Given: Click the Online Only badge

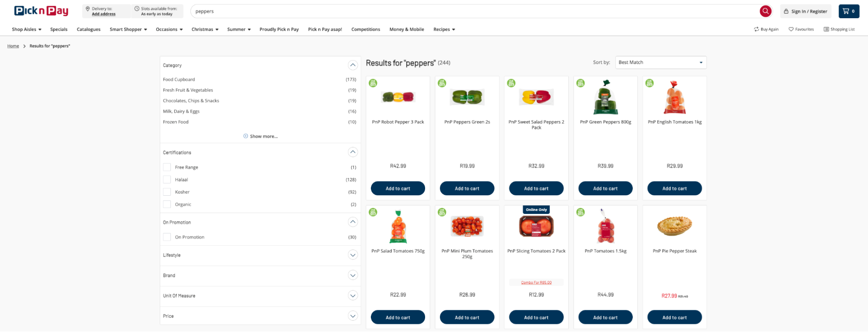Looking at the screenshot, I should (x=536, y=210).
